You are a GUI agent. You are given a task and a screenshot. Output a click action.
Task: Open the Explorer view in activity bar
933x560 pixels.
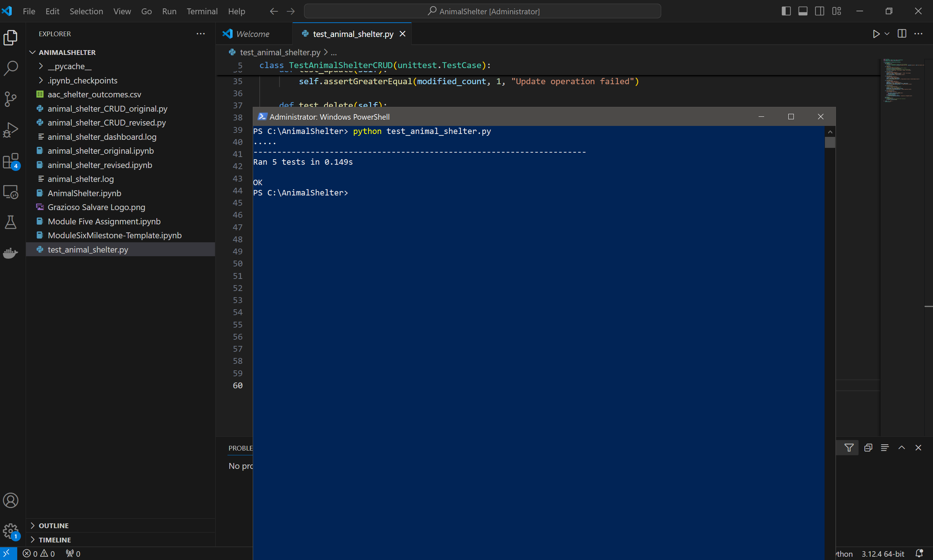tap(11, 37)
